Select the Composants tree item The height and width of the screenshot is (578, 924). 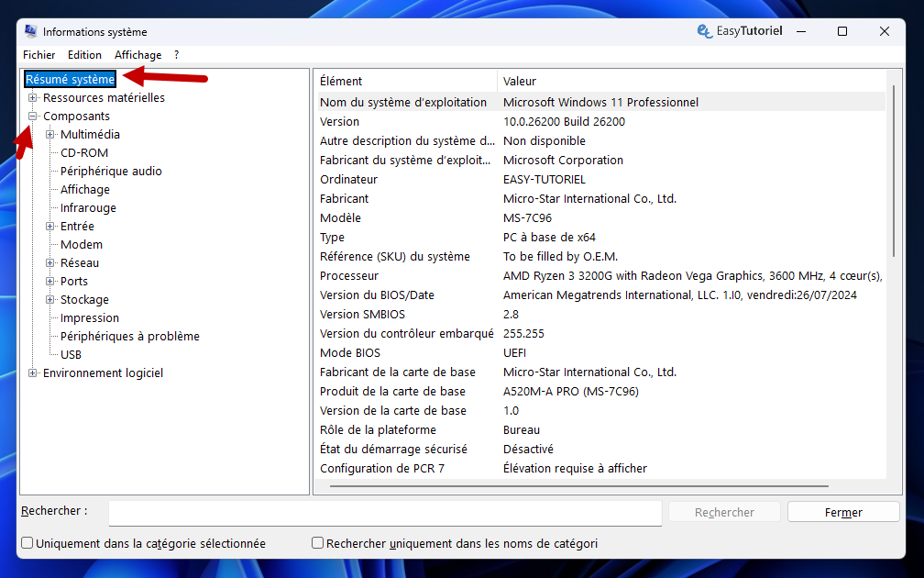(76, 117)
